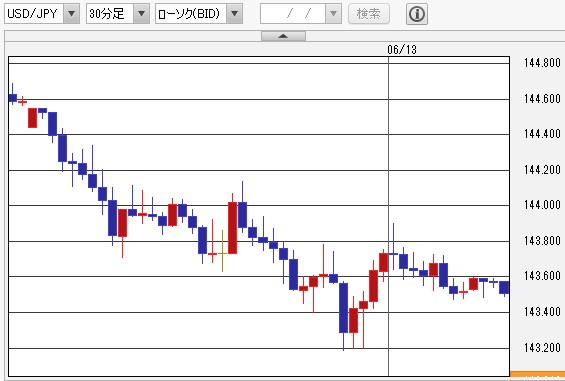Viewport: 565px width, 381px height.
Task: Click the 検索 search button
Action: (x=369, y=14)
